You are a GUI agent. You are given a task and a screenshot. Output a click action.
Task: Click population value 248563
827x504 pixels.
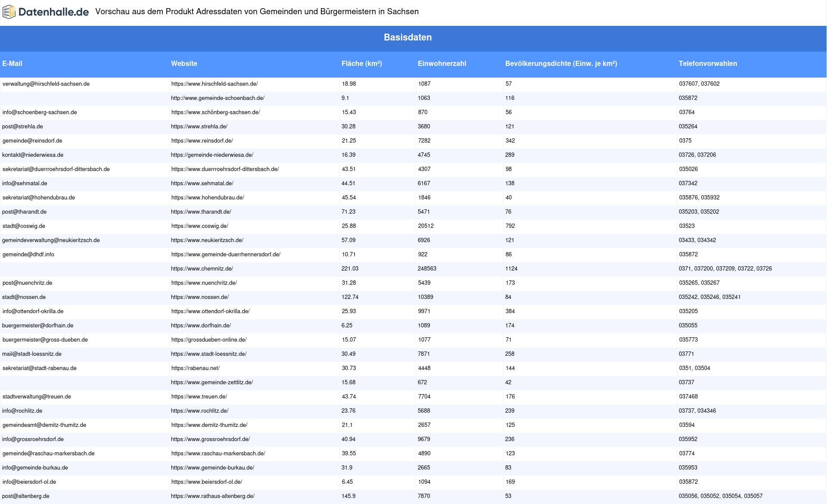(427, 269)
